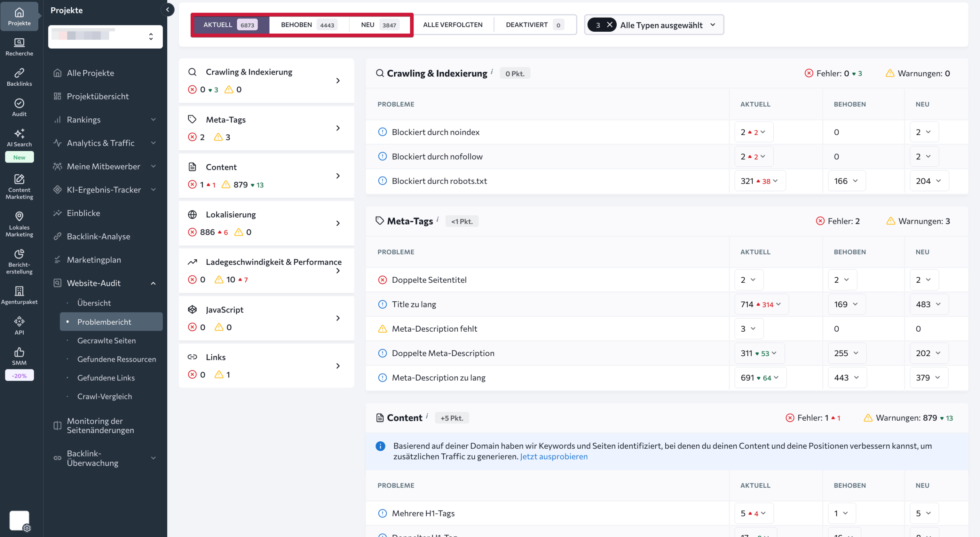Open Lokales Marketing via its sidebar icon
This screenshot has height=537, width=980.
[19, 224]
